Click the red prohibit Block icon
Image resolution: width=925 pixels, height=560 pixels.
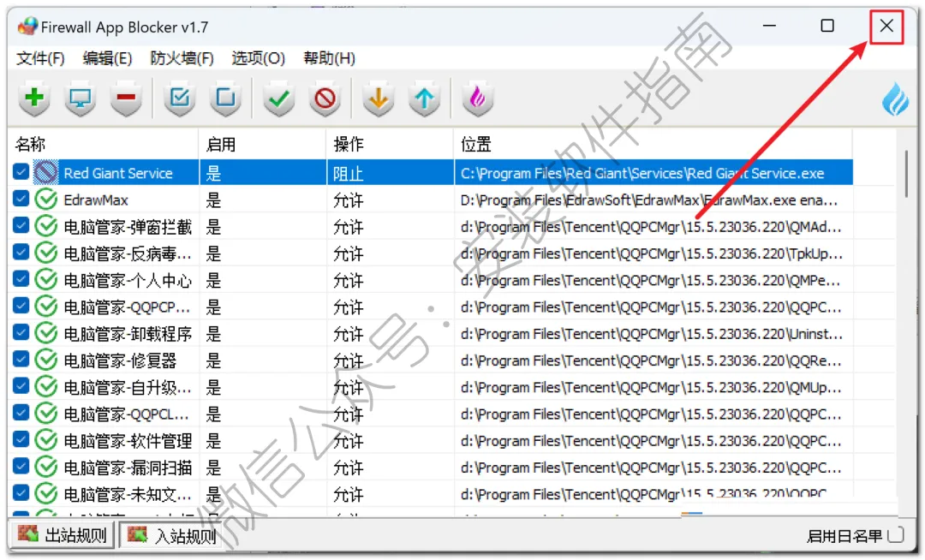(x=325, y=98)
